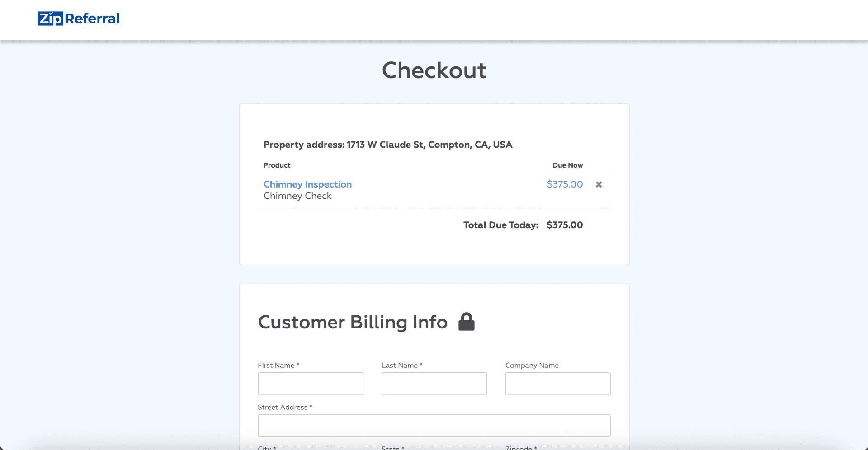Focus the First Name input field
Screen dimensions: 868x450
click(310, 384)
